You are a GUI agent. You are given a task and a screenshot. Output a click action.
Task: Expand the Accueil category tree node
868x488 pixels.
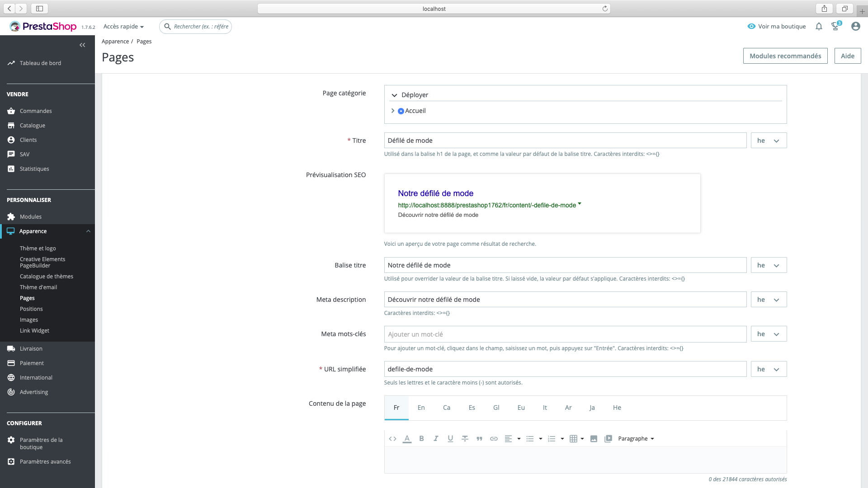tap(393, 111)
